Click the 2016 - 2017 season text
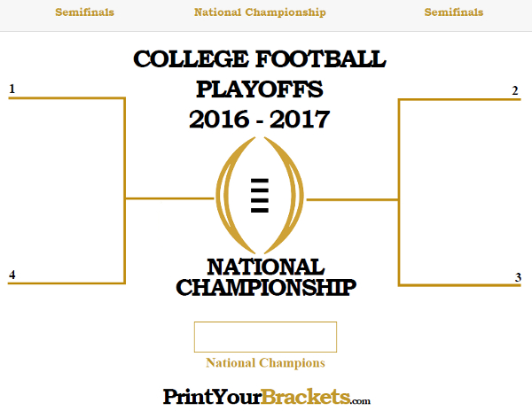Image resolution: width=532 pixels, height=411 pixels. click(x=260, y=120)
